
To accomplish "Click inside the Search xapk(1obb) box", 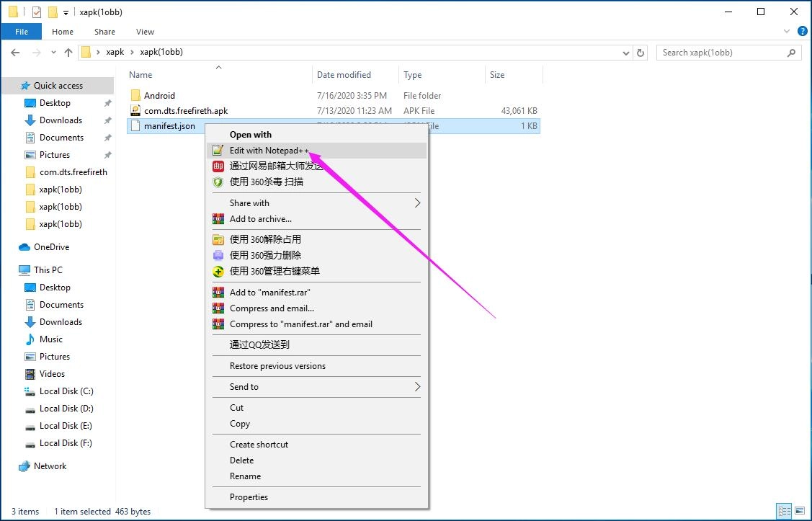I will pyautogui.click(x=720, y=52).
